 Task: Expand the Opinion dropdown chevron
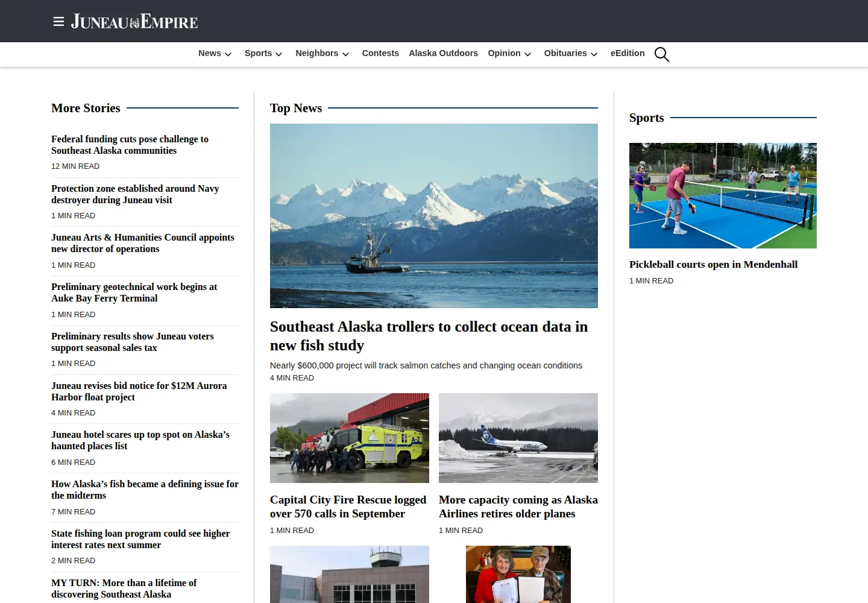(527, 54)
